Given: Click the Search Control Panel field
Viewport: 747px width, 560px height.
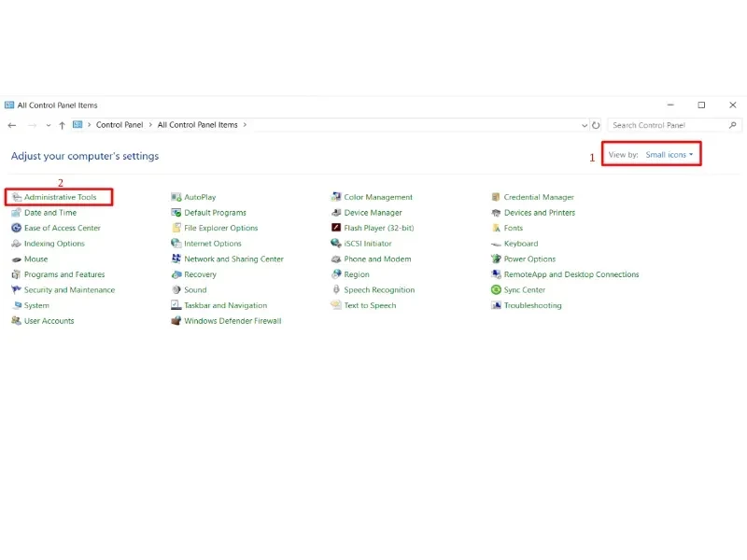Looking at the screenshot, I should click(x=669, y=125).
